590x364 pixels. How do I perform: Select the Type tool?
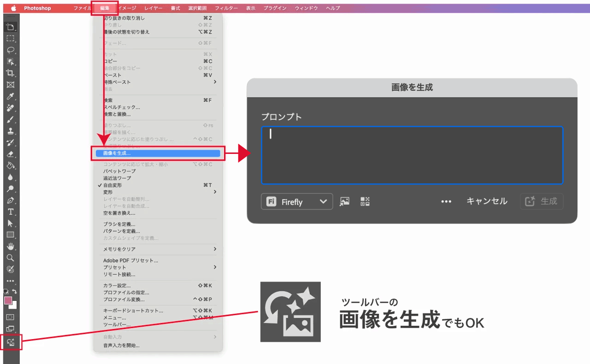click(11, 212)
